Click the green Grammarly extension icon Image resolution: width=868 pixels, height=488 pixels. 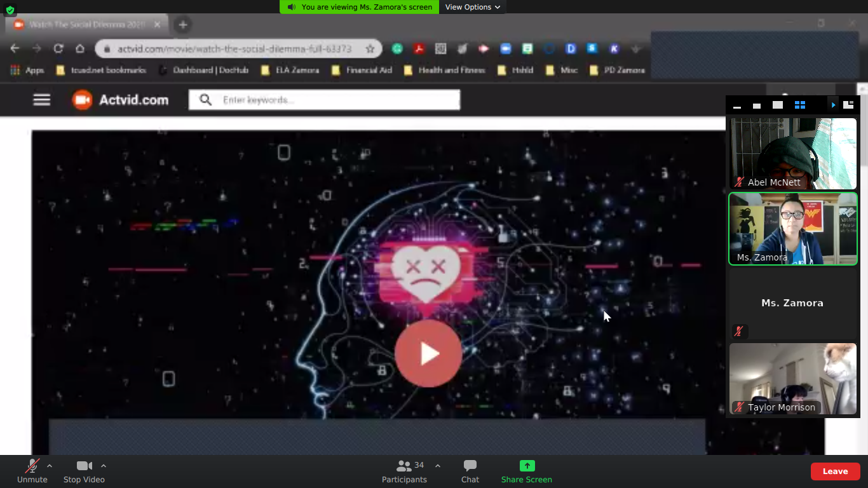point(397,48)
